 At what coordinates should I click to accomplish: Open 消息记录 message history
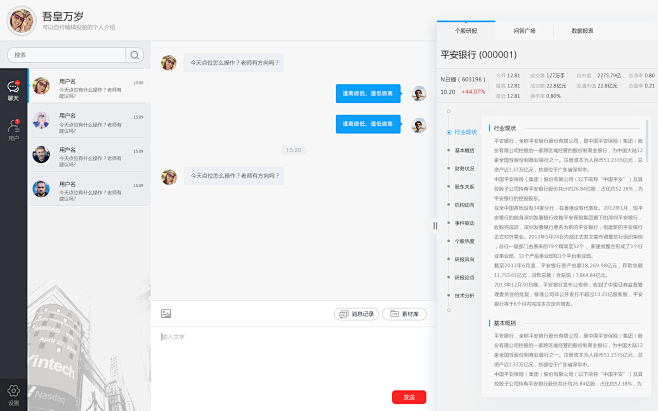pyautogui.click(x=356, y=314)
